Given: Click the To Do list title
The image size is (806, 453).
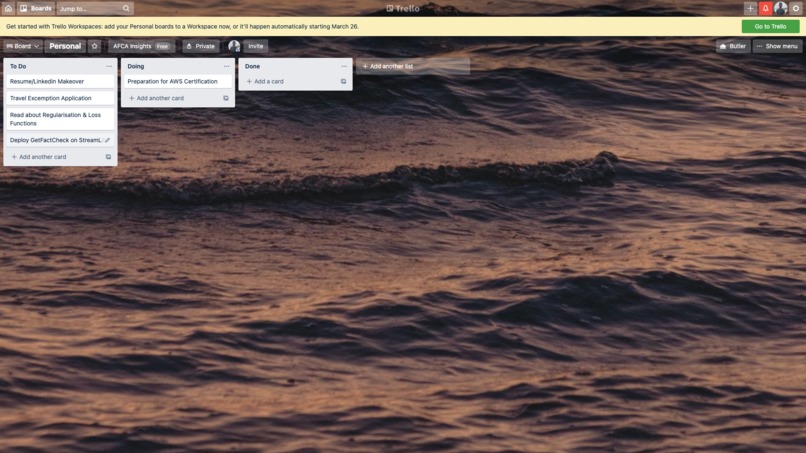Looking at the screenshot, I should coord(18,66).
